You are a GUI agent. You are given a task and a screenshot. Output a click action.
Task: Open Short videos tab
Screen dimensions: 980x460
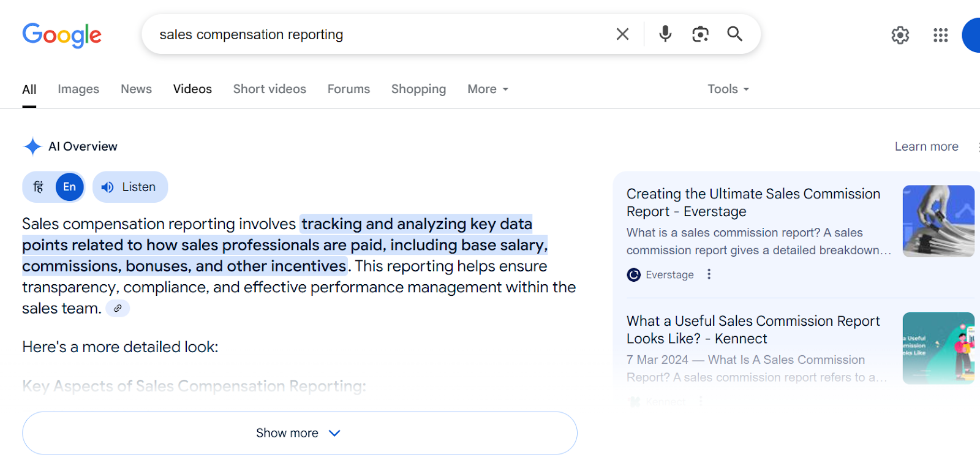click(x=269, y=89)
